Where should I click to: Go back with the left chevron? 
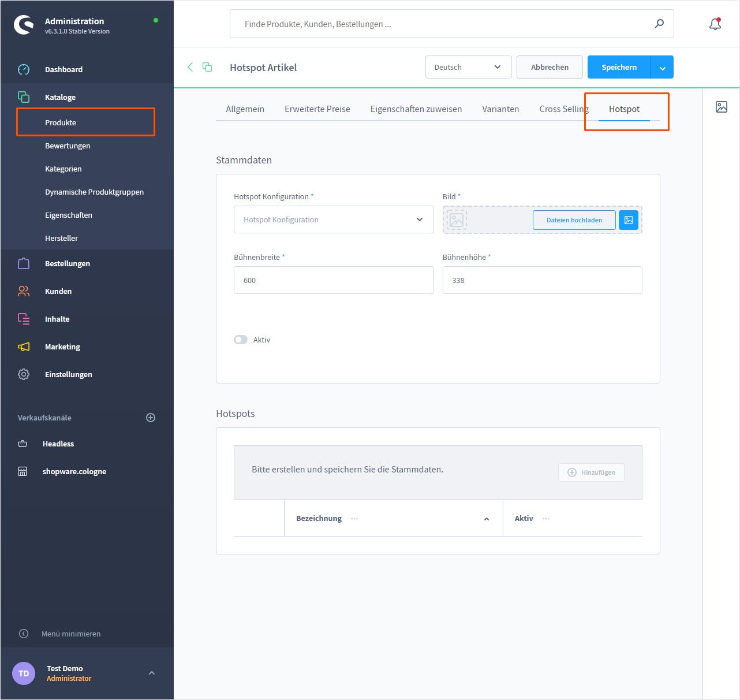click(190, 67)
